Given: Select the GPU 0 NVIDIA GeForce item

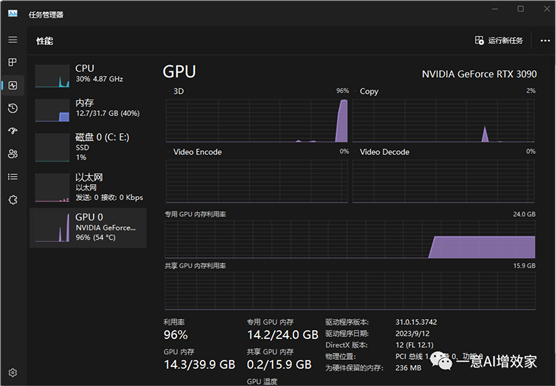Looking at the screenshot, I should tap(88, 228).
